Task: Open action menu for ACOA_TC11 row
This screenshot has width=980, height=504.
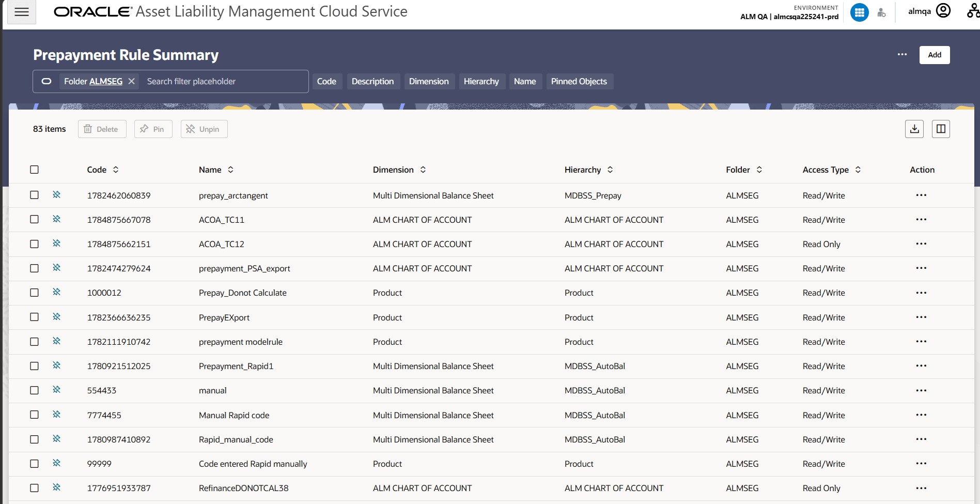Action: pos(921,220)
